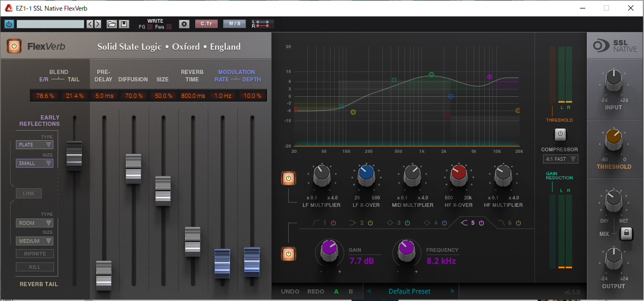Viewport: 644px width, 301px height.
Task: Click the 7.7 dB gain value
Action: pos(361,261)
